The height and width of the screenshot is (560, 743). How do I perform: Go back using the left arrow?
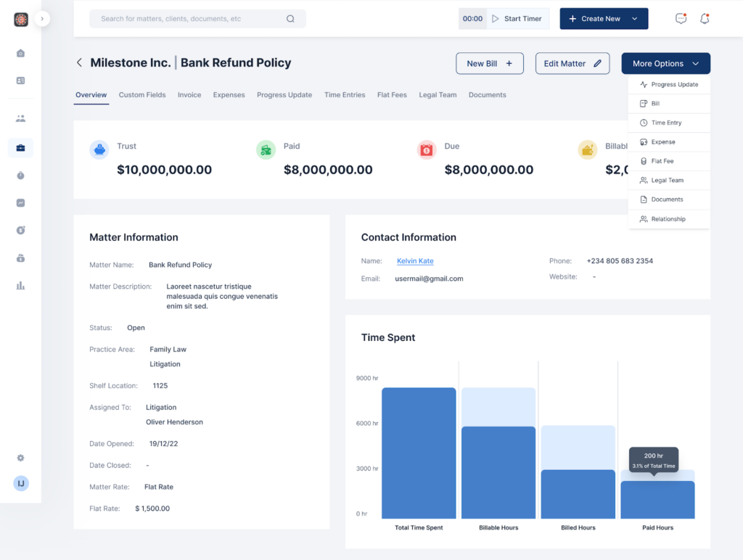79,63
